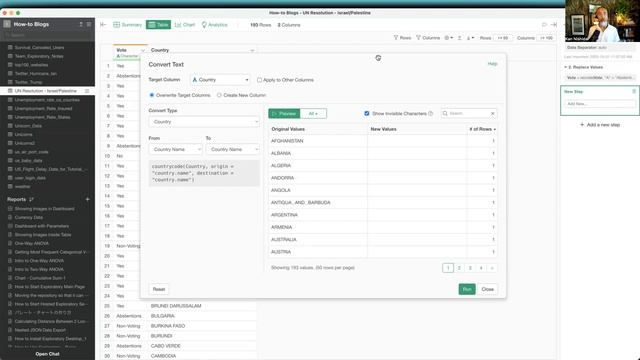Click the sidebar Search field

[47, 36]
